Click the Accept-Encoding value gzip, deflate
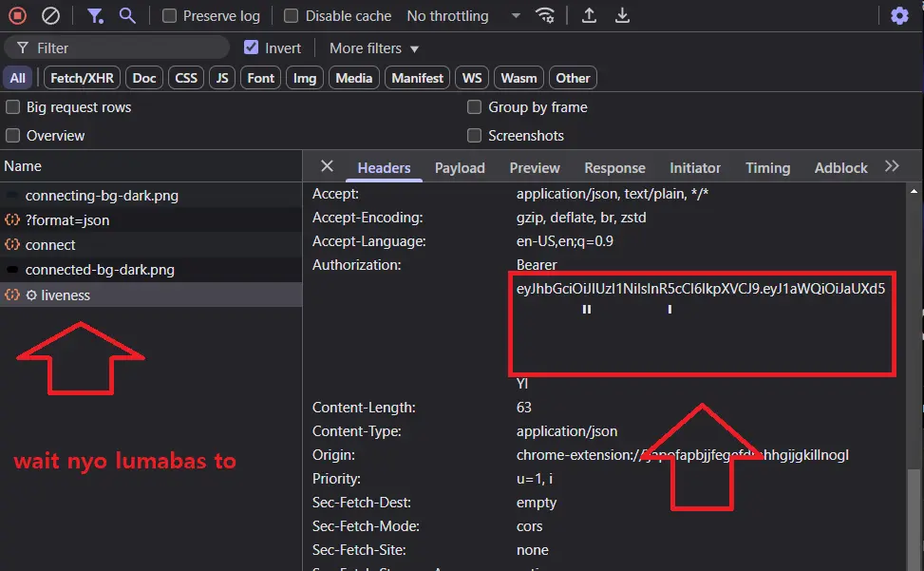Image resolution: width=924 pixels, height=571 pixels. 581,218
